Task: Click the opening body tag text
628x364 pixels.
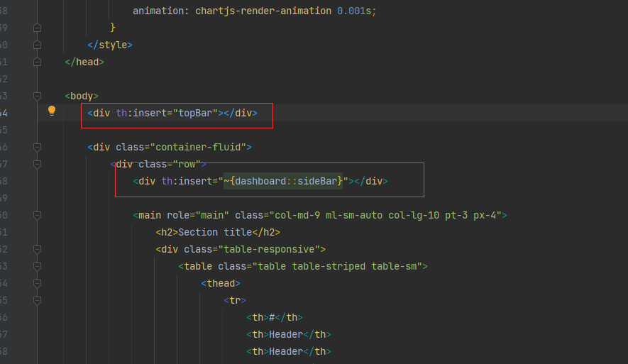Action: [82, 96]
